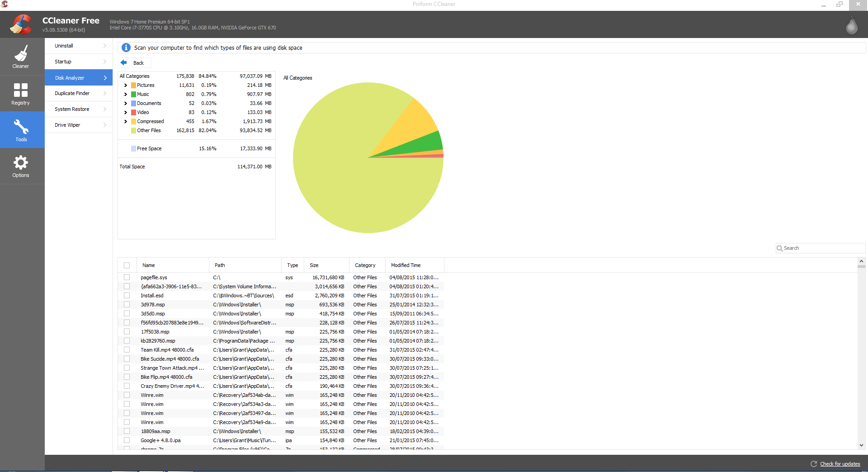
Task: Expand the Compressed category
Action: (125, 121)
